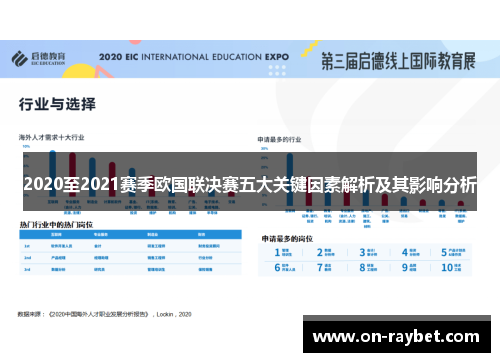The height and width of the screenshot is (362, 500).
Task: Click the "热门行业中的热门岗位" table heading
Action: [x=56, y=225]
